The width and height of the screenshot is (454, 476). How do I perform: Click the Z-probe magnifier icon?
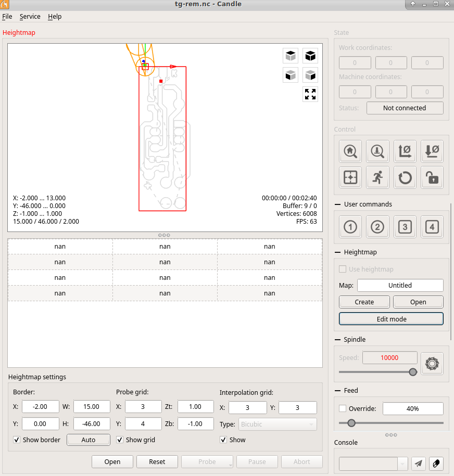[x=377, y=151]
